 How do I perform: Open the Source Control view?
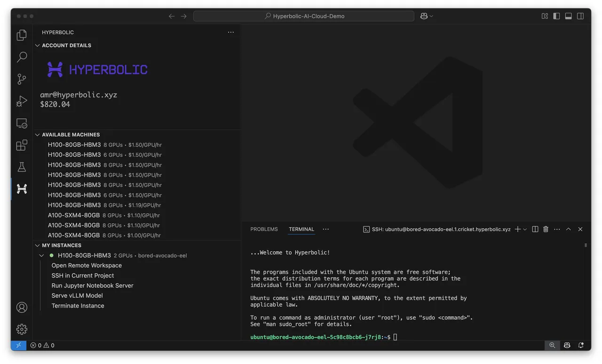(x=22, y=79)
